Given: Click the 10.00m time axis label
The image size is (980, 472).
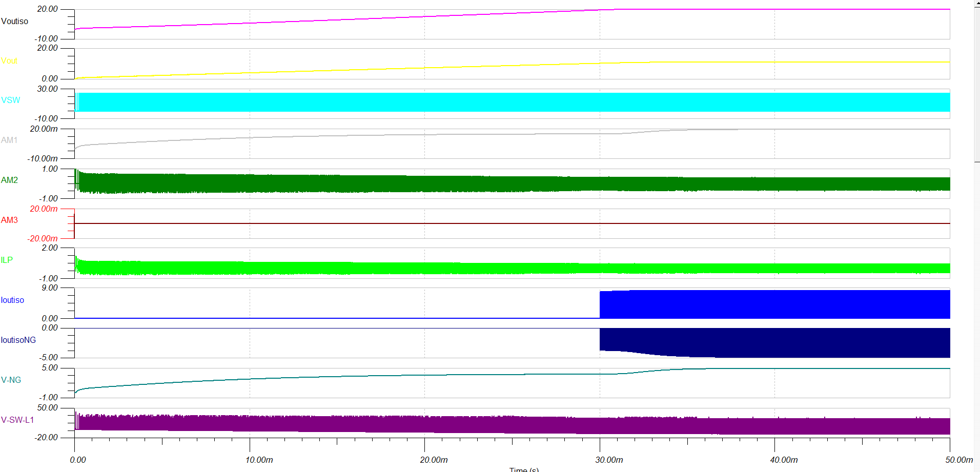Looking at the screenshot, I should click(x=259, y=460).
